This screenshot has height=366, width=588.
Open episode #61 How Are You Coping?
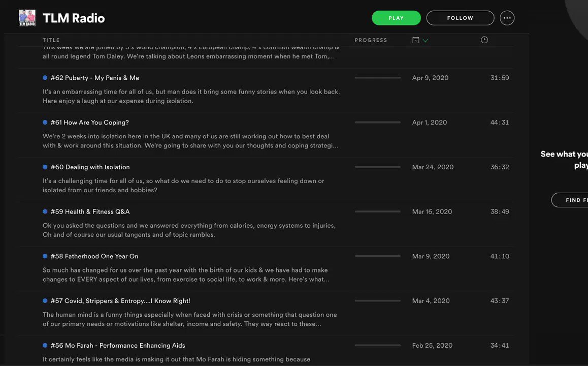(90, 123)
